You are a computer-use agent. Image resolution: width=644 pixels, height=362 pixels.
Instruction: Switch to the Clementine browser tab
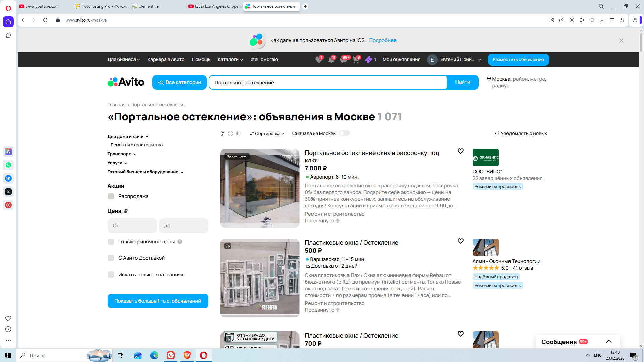(x=148, y=6)
